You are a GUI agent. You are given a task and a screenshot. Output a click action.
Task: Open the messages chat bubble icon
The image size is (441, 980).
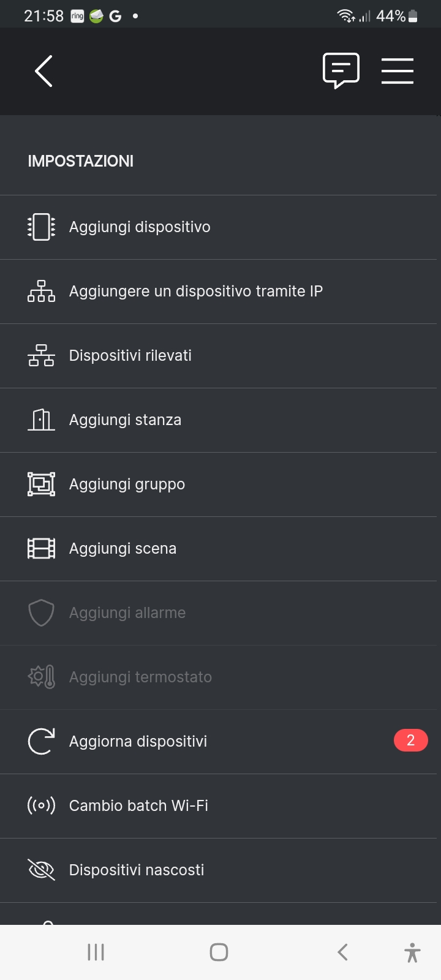click(x=341, y=71)
